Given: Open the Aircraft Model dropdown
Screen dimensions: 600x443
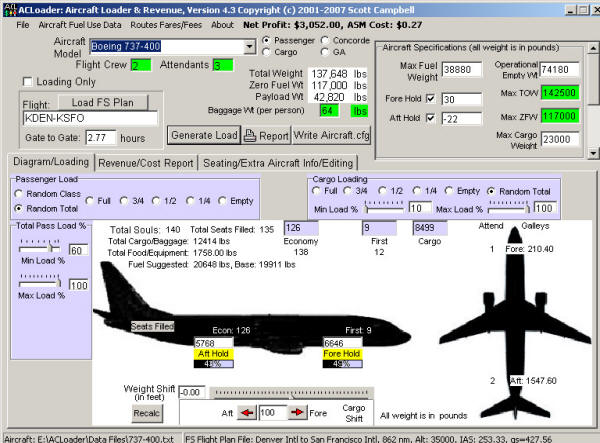Looking at the screenshot, I should (249, 47).
